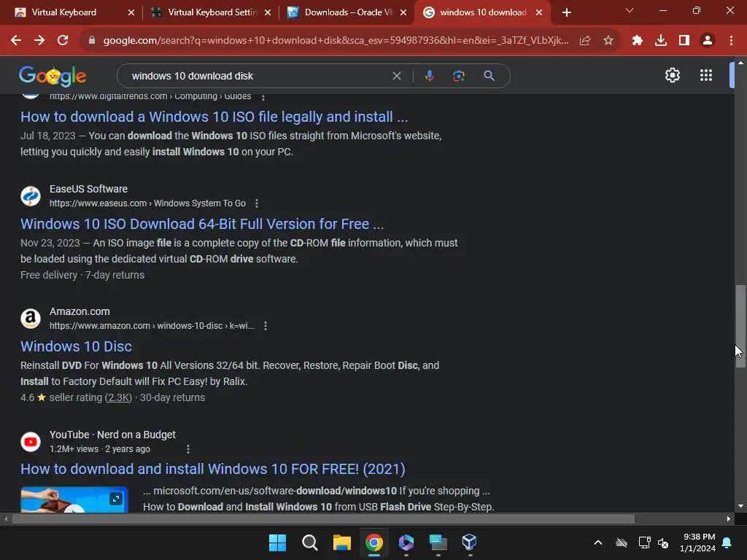Start voice search with microphone icon
The width and height of the screenshot is (747, 560).
tap(429, 76)
